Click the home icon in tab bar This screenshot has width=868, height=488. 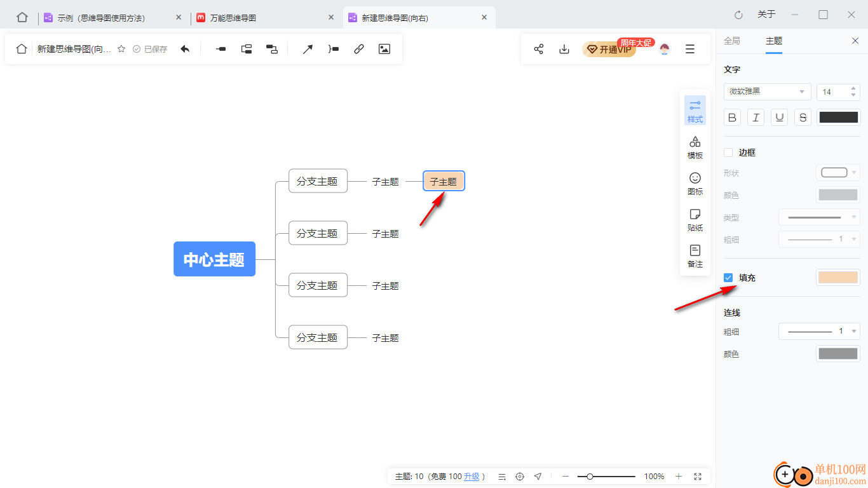(x=22, y=17)
